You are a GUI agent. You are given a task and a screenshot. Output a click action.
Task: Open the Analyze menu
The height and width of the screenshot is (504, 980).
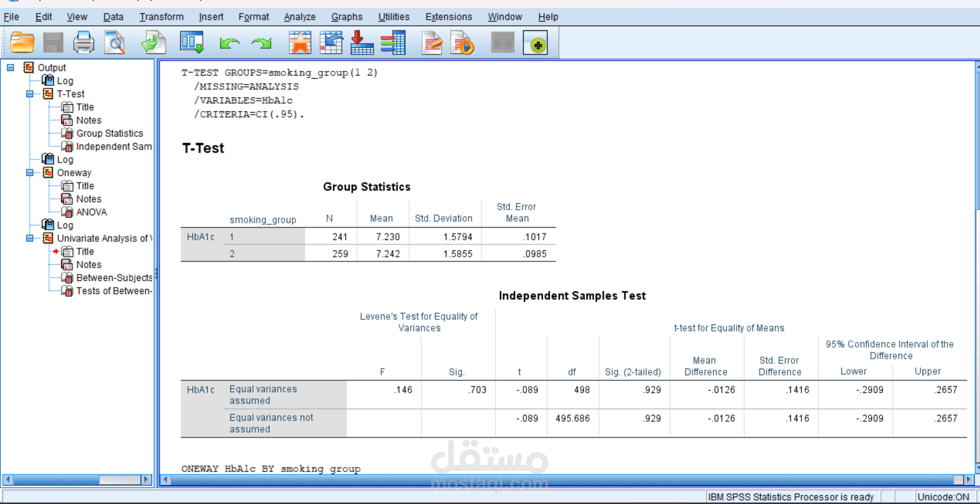pos(299,17)
